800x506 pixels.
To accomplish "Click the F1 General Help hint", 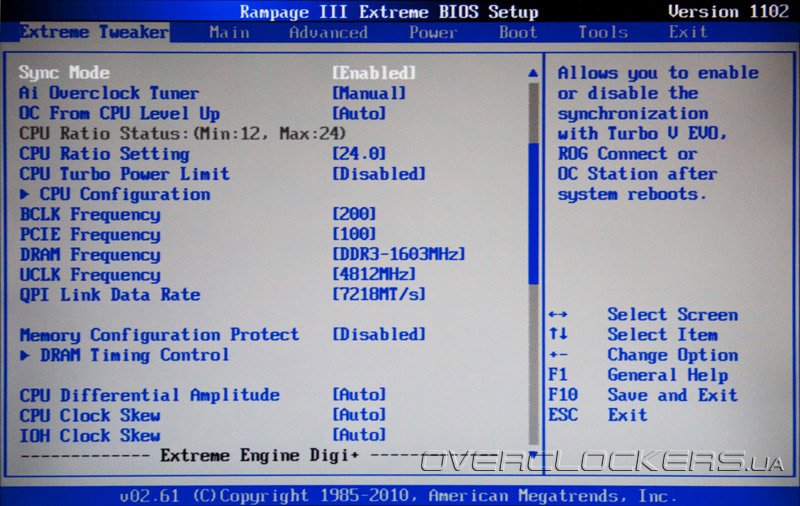I will (x=638, y=375).
